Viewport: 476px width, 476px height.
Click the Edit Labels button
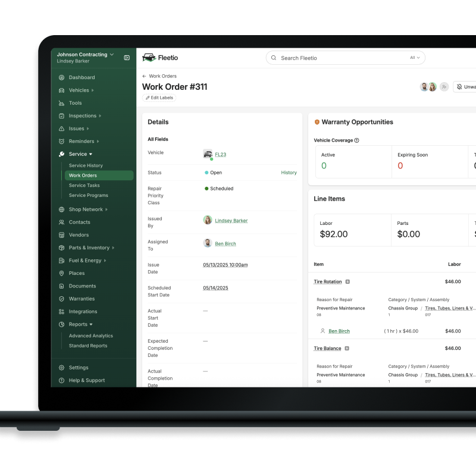click(159, 98)
